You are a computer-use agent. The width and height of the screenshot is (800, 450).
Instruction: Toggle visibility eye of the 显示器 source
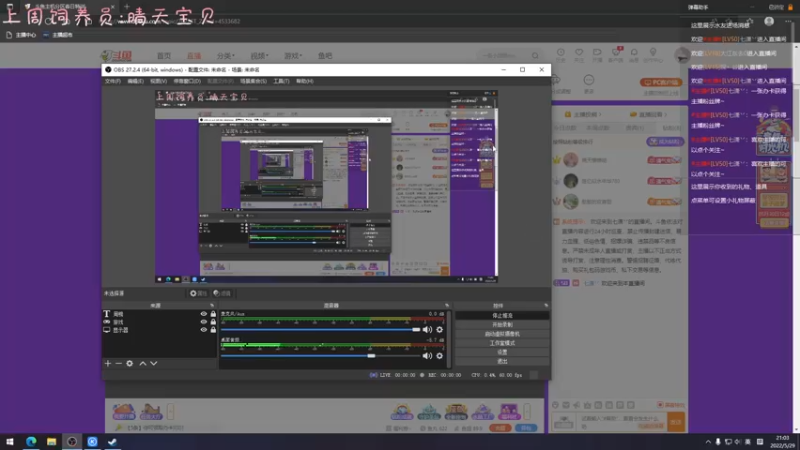(204, 330)
